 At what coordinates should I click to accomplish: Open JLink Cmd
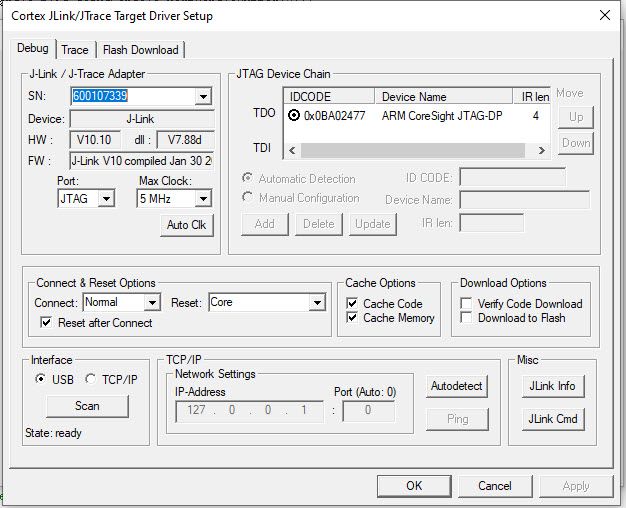point(553,419)
